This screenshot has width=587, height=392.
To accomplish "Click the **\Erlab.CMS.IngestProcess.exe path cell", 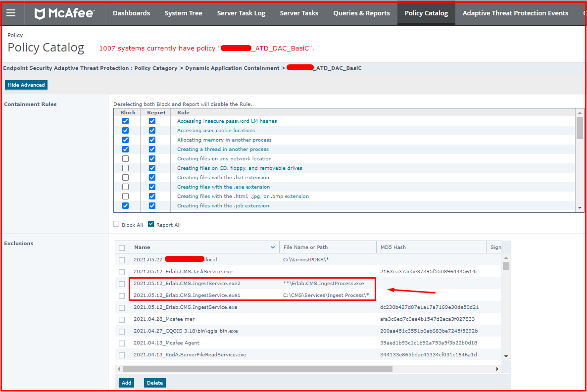I will click(324, 284).
